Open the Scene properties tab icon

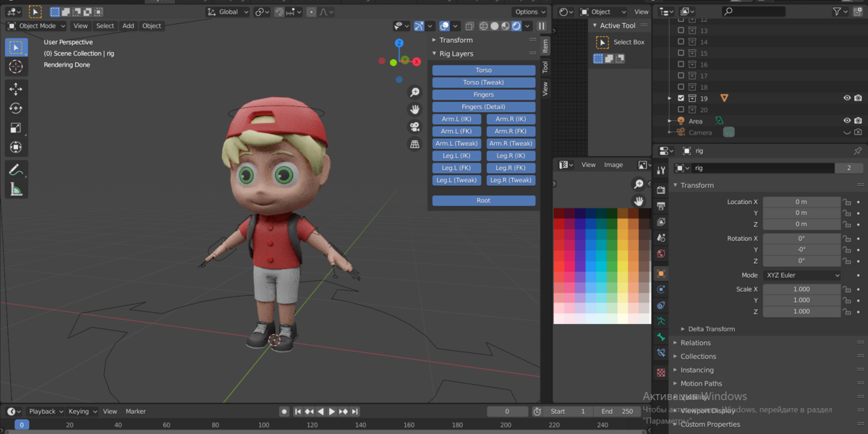point(661,237)
